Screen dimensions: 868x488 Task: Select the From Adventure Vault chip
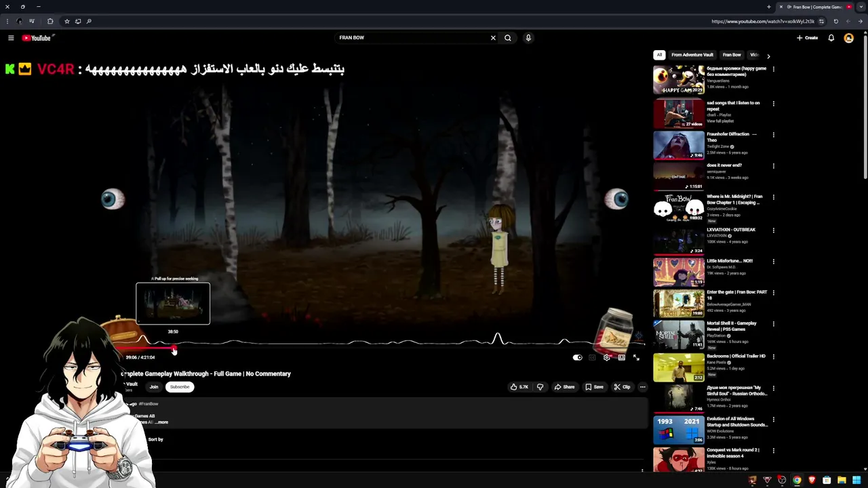click(692, 55)
